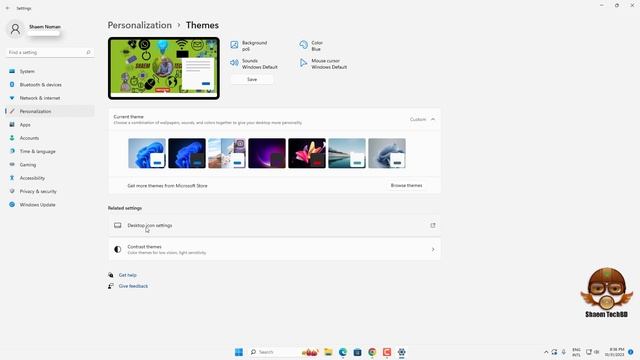Open Bluetooth & devices settings
This screenshot has height=360, width=640.
[50, 84]
